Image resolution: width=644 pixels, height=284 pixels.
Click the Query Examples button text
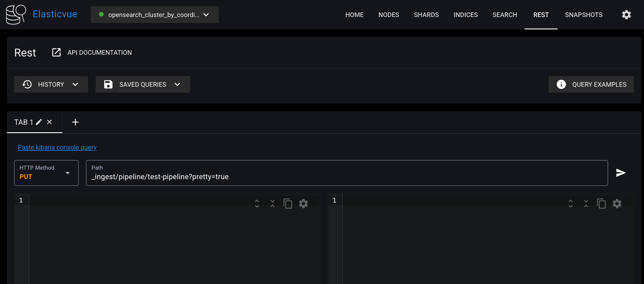(599, 84)
